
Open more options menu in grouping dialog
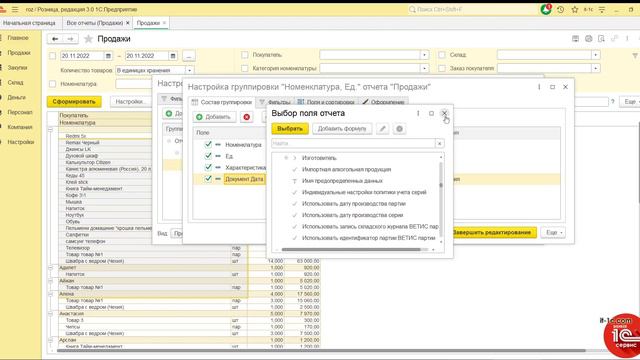(539, 87)
